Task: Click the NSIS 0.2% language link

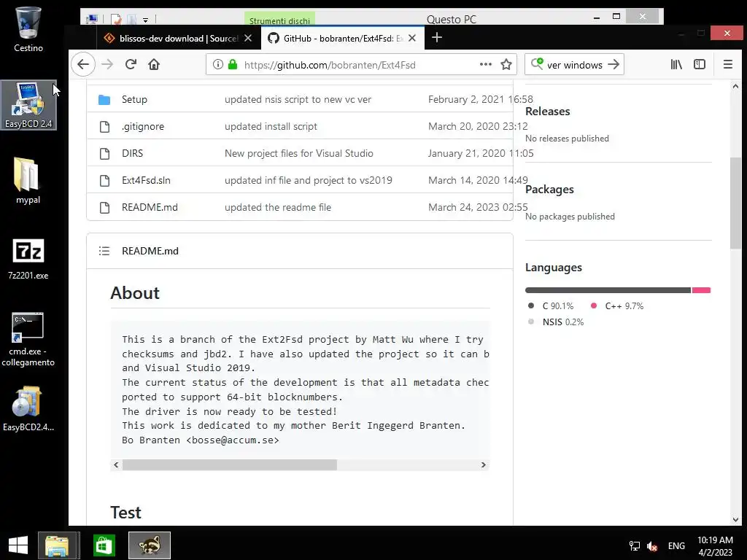Action: point(556,322)
